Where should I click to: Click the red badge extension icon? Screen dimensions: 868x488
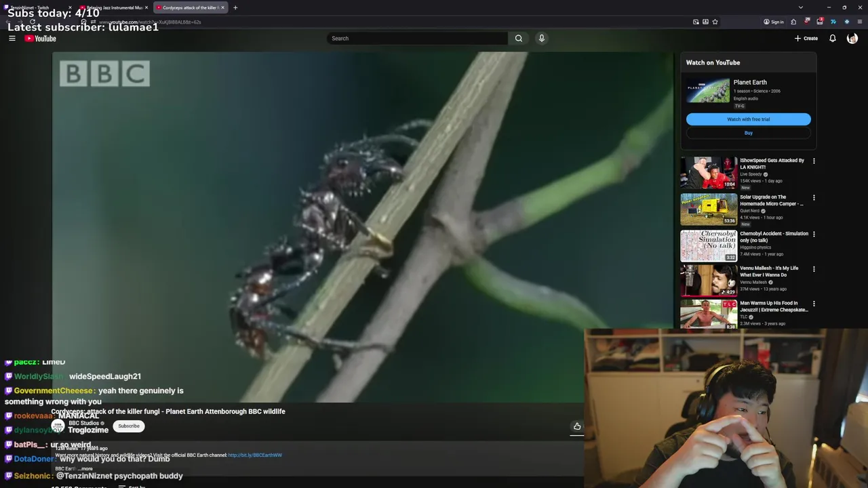[x=820, y=22]
